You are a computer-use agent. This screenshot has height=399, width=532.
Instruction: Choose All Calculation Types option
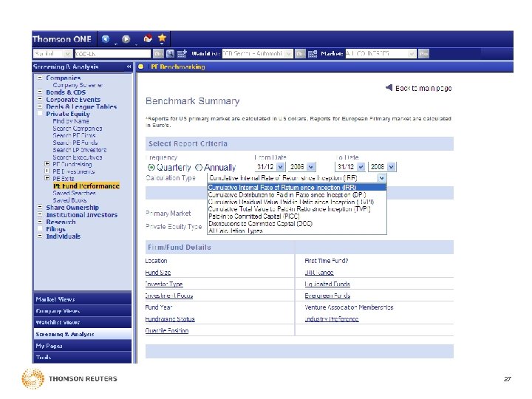click(x=297, y=231)
